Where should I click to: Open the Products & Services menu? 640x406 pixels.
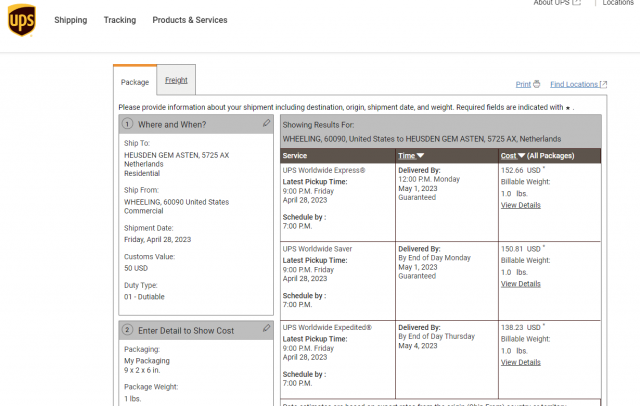(190, 20)
